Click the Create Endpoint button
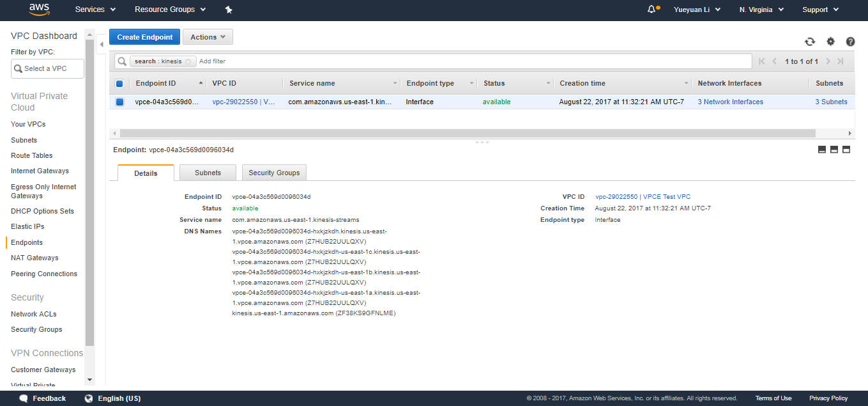 point(145,37)
